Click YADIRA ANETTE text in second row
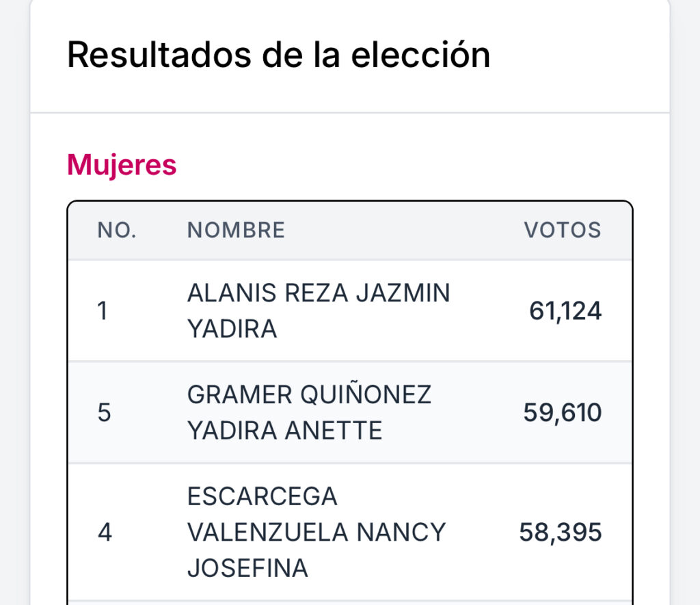Image resolution: width=700 pixels, height=605 pixels. click(x=284, y=431)
